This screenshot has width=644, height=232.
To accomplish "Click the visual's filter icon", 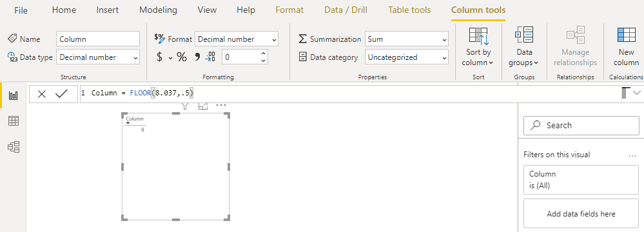I will pos(185,106).
